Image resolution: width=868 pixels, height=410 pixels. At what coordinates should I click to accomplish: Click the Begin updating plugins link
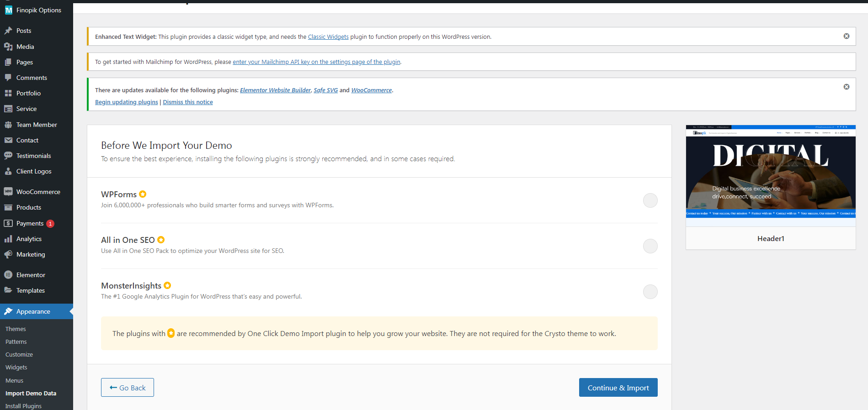[x=127, y=102]
